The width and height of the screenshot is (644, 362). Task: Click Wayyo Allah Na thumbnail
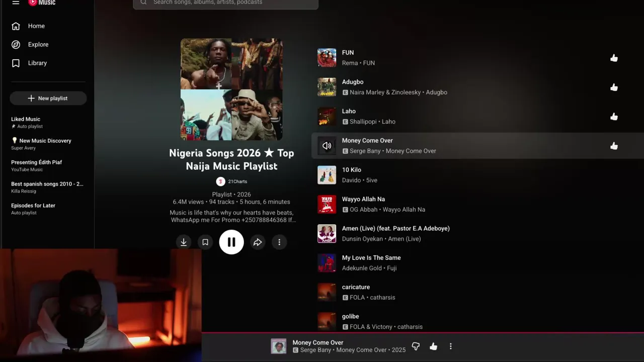327,205
